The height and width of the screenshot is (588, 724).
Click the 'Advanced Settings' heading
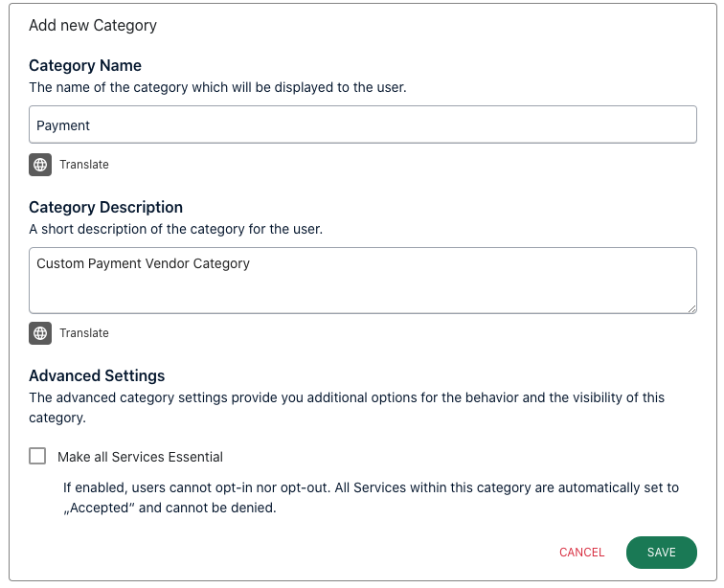pos(97,375)
